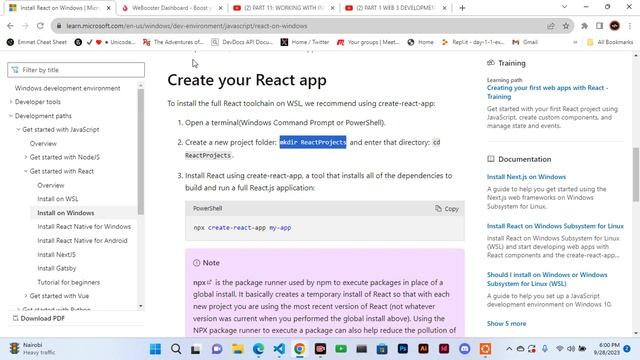Open Install Next.js on Windows link
The width and height of the screenshot is (640, 360).
(526, 177)
